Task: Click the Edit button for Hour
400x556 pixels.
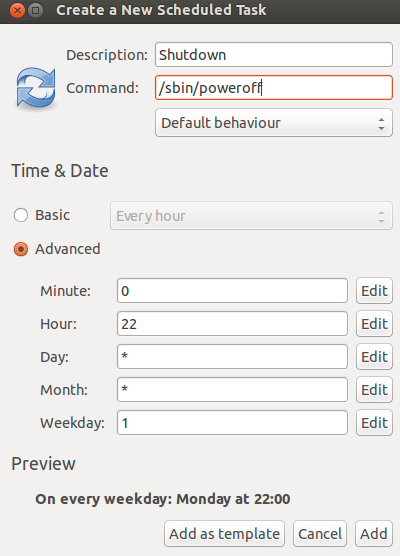Action: [374, 324]
